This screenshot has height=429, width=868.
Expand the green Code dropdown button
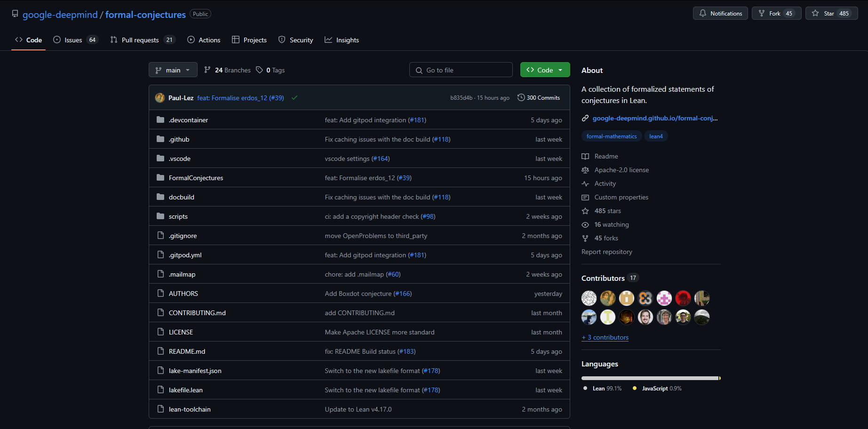pyautogui.click(x=545, y=70)
